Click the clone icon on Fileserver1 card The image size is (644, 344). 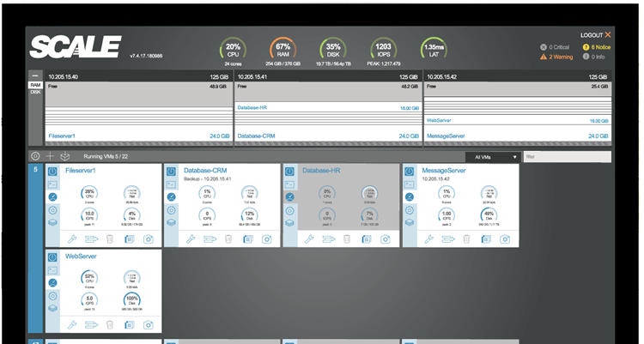(130, 238)
